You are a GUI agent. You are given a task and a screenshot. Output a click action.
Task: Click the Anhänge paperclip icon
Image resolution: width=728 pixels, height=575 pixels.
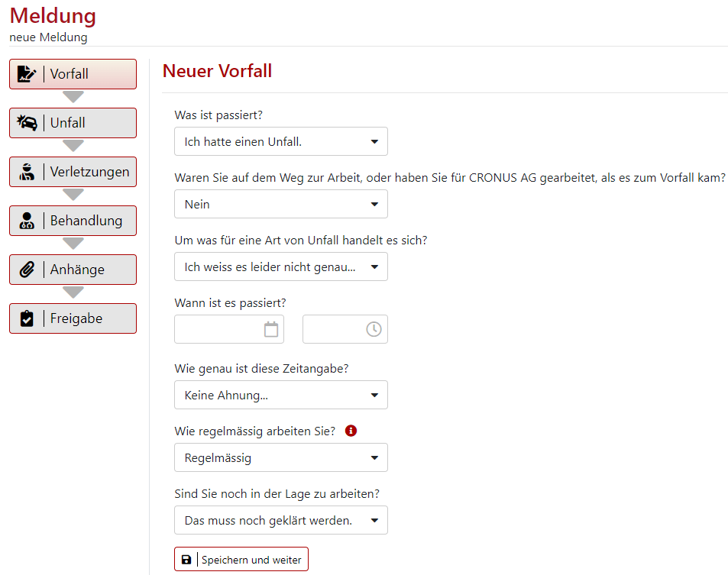pos(27,270)
